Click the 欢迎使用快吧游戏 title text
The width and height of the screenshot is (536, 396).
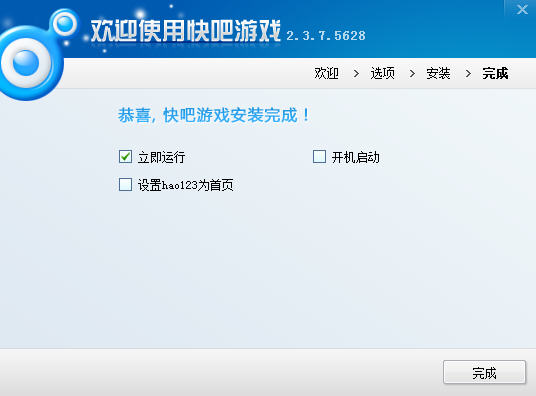click(186, 31)
